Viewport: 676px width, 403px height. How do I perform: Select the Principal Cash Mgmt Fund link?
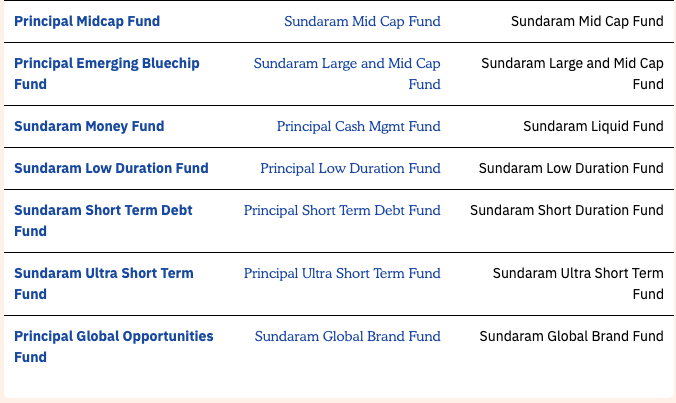[x=359, y=126]
